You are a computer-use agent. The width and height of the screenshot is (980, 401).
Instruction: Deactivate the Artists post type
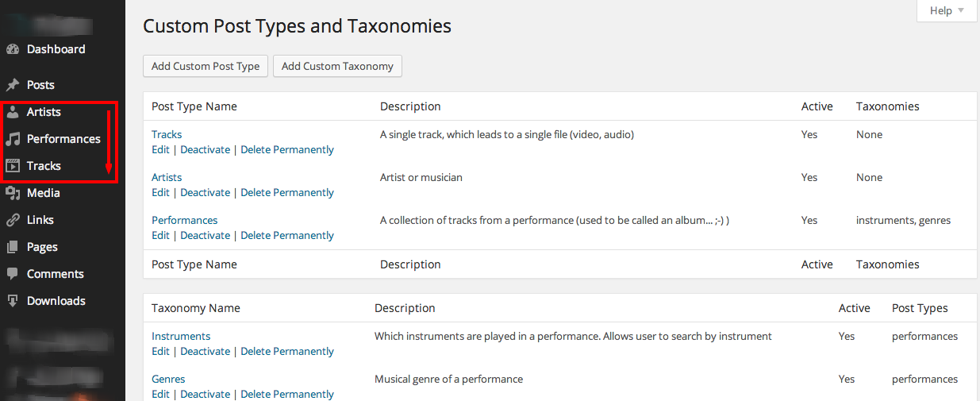[205, 192]
